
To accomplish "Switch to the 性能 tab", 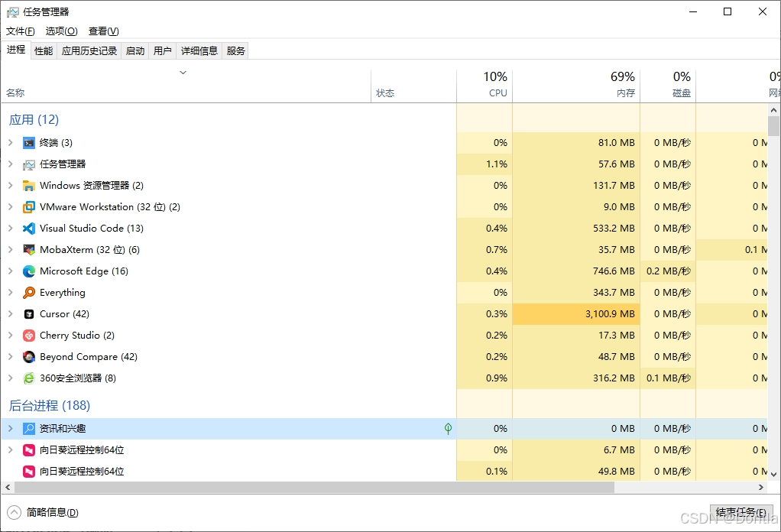I will 44,50.
